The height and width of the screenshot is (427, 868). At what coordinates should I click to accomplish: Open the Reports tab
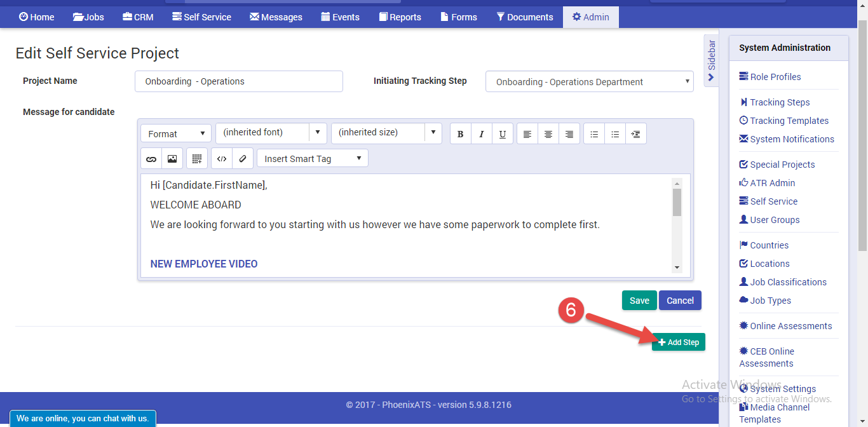click(400, 17)
